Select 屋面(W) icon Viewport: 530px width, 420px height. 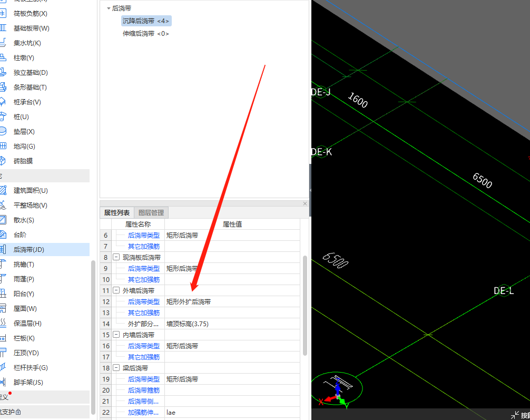click(x=3, y=308)
